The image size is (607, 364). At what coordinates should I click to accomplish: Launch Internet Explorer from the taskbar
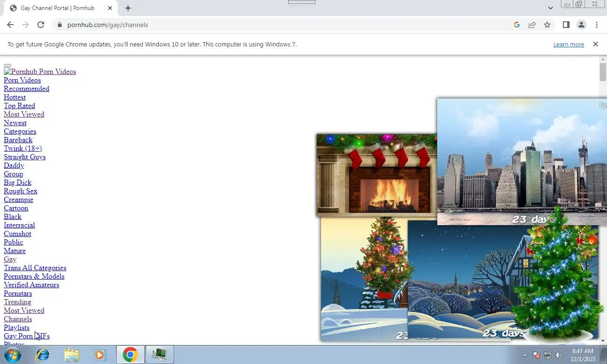(x=43, y=355)
